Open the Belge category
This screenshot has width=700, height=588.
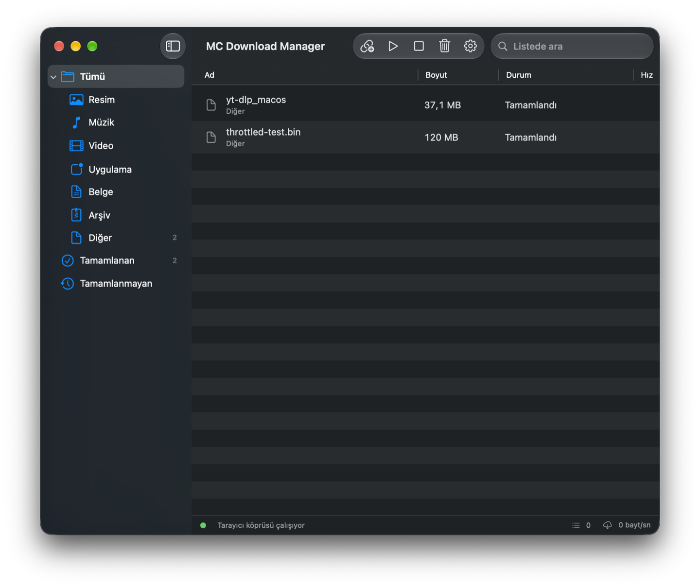pos(116,192)
